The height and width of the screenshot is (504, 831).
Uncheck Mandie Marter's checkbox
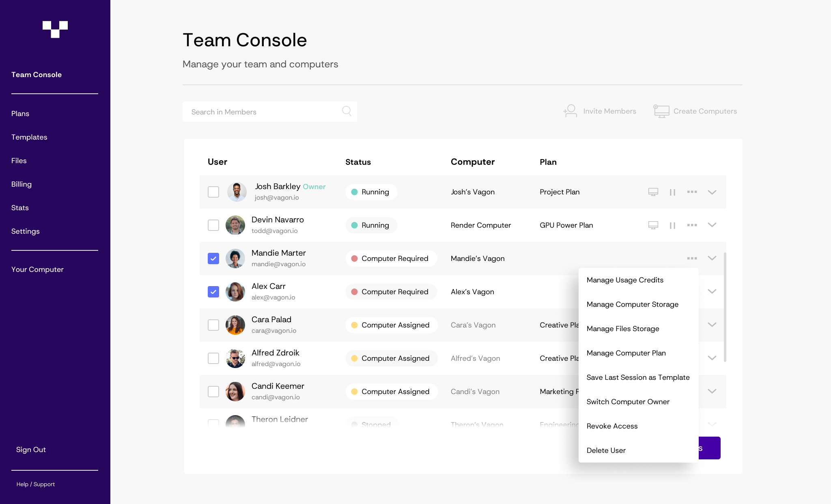(213, 258)
